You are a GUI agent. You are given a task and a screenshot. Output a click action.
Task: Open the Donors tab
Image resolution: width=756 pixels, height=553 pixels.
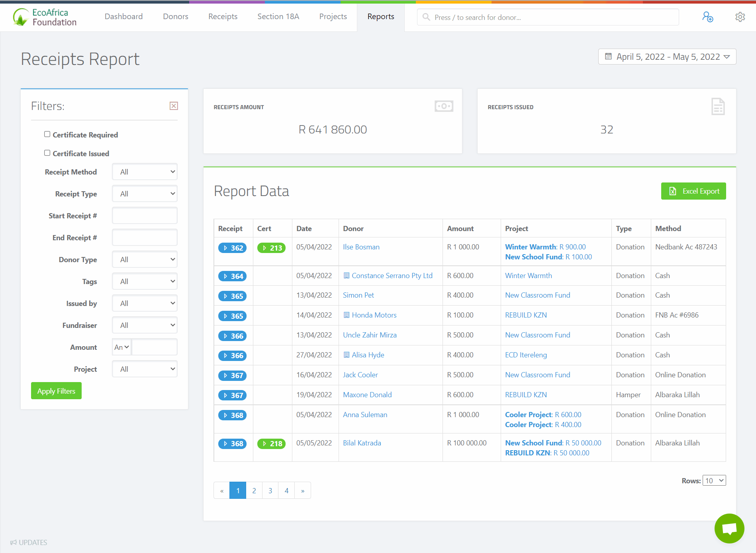pos(176,16)
